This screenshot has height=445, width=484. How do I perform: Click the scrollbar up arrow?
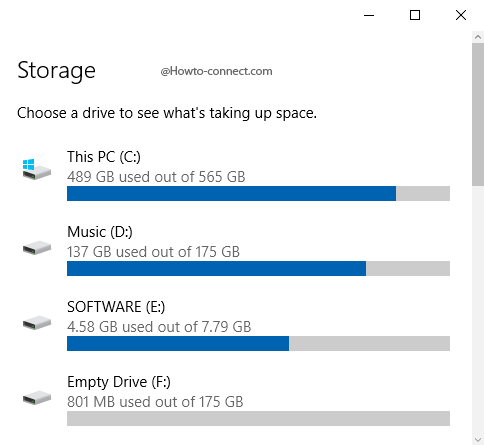pyautogui.click(x=478, y=37)
